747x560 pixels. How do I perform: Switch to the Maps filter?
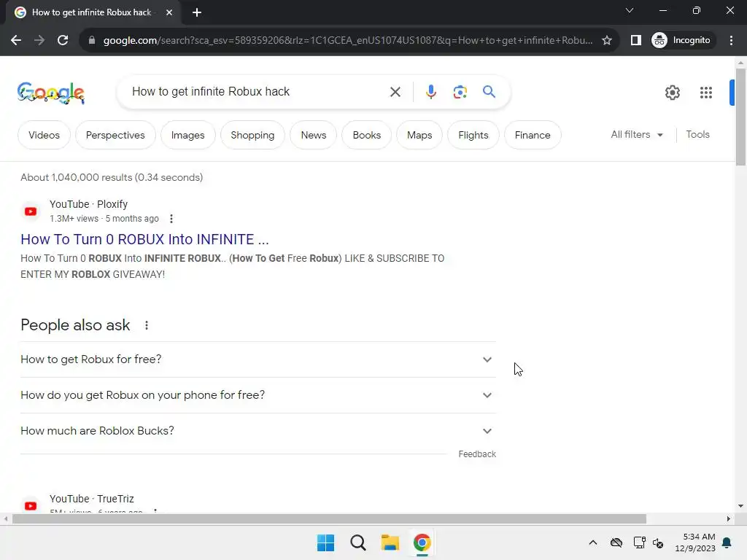click(x=419, y=135)
